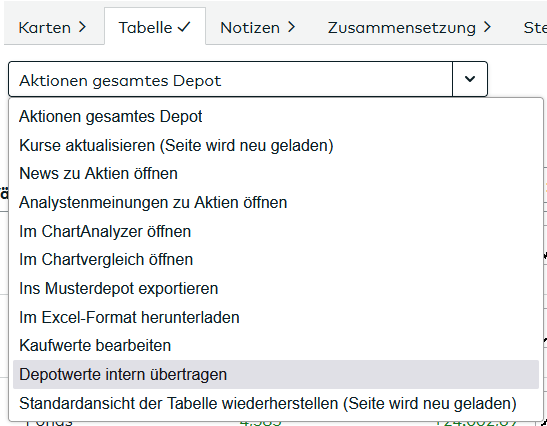Switch to the Notizen tab
This screenshot has height=426, width=547.
pos(258,27)
